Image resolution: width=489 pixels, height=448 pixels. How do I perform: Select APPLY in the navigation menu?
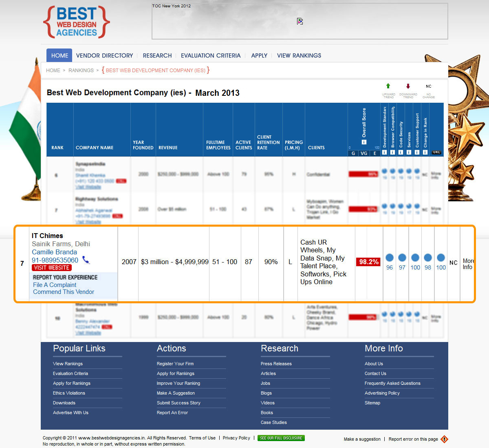(259, 55)
